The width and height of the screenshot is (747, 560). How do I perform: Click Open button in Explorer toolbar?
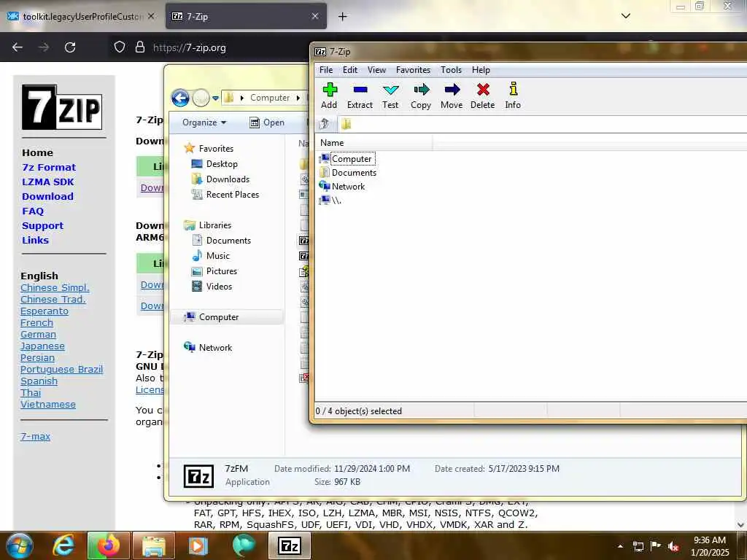coord(267,122)
